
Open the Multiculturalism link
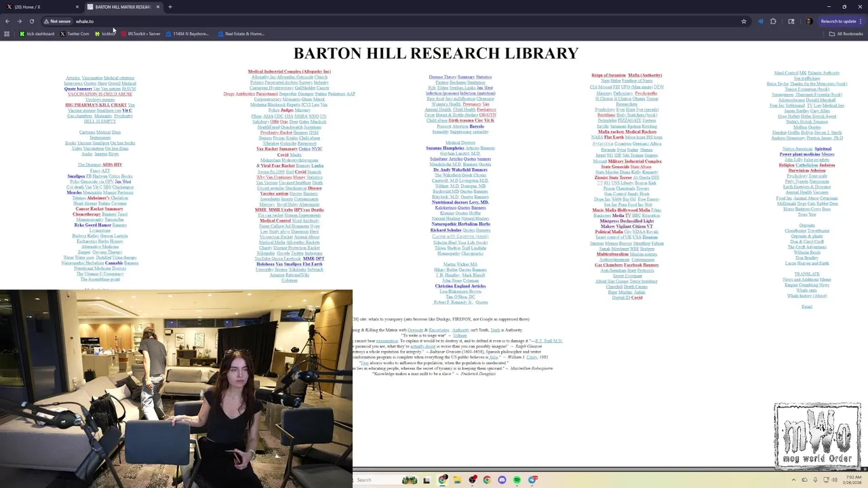[x=612, y=254]
